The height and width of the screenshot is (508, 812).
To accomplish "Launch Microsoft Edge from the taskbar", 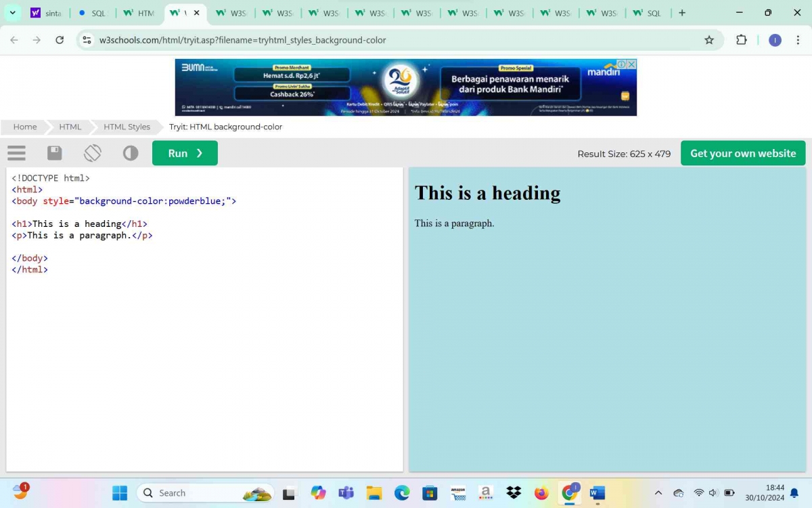I will [x=402, y=492].
